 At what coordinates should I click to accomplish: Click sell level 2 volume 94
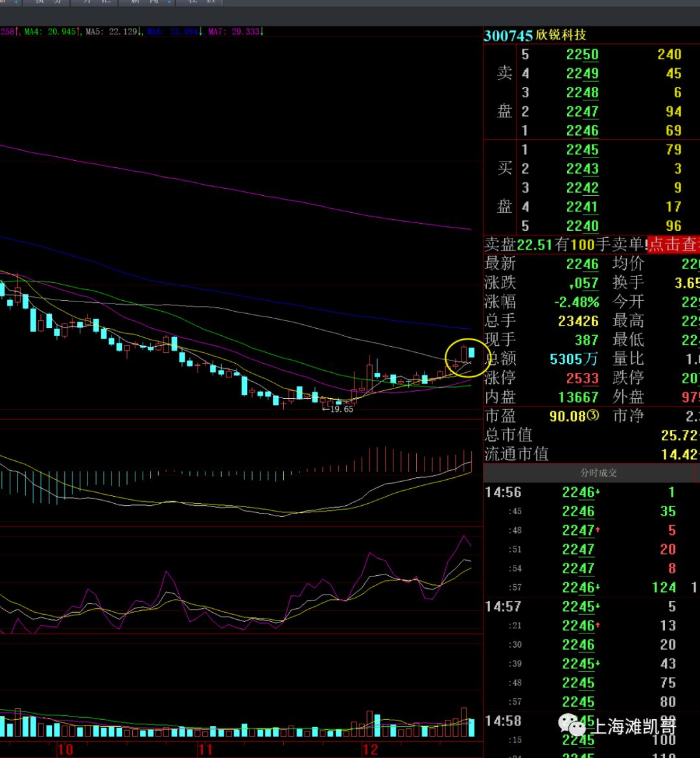tap(673, 112)
